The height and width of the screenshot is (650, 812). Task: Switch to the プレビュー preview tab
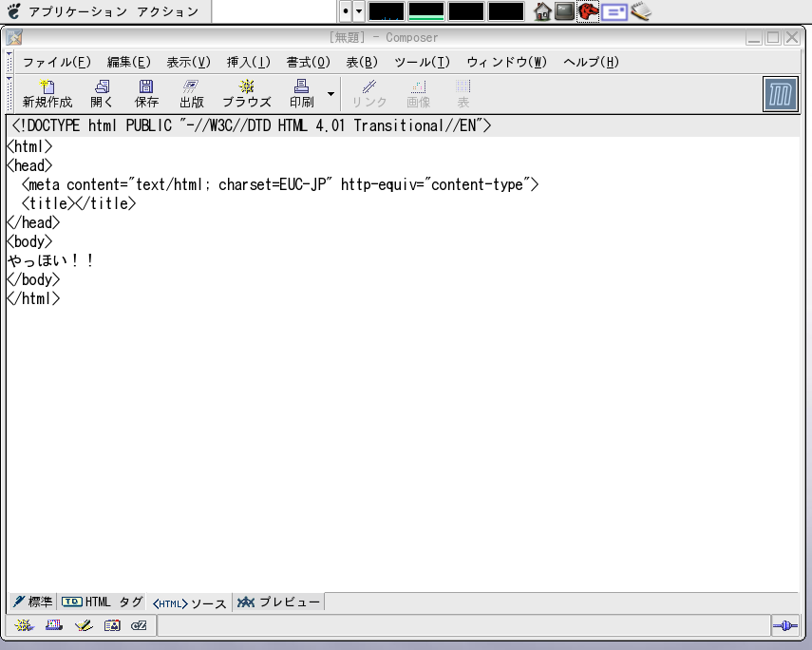click(x=278, y=602)
